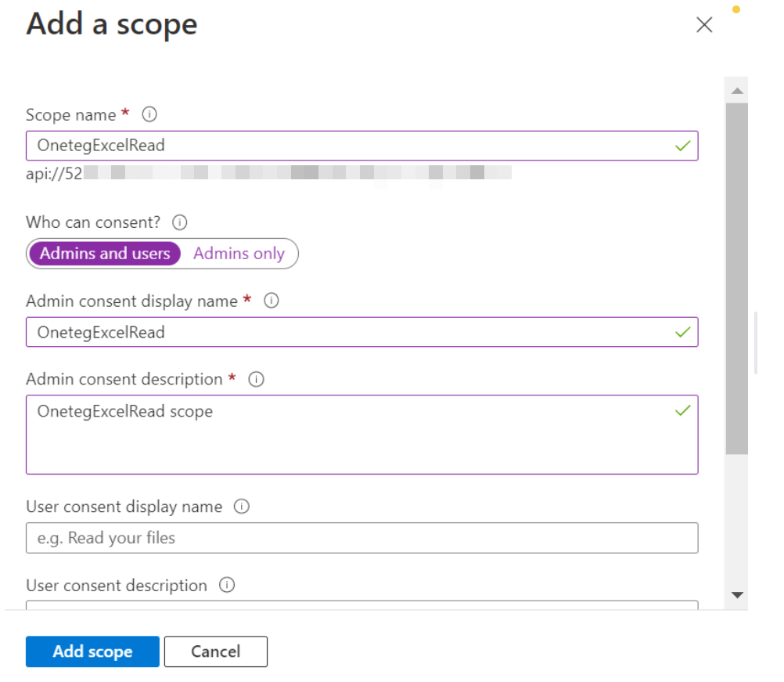Click the Admin consent display name info icon
The width and height of the screenshot is (784, 682).
pos(272,301)
